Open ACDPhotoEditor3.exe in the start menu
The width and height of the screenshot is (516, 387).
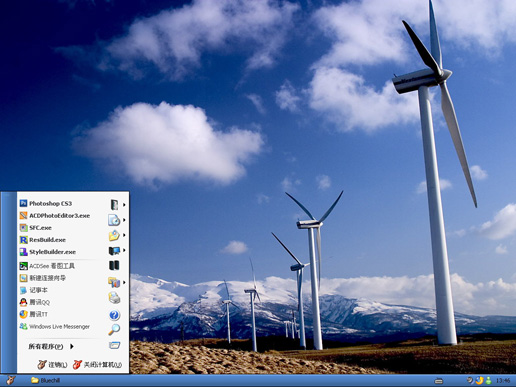[55, 216]
